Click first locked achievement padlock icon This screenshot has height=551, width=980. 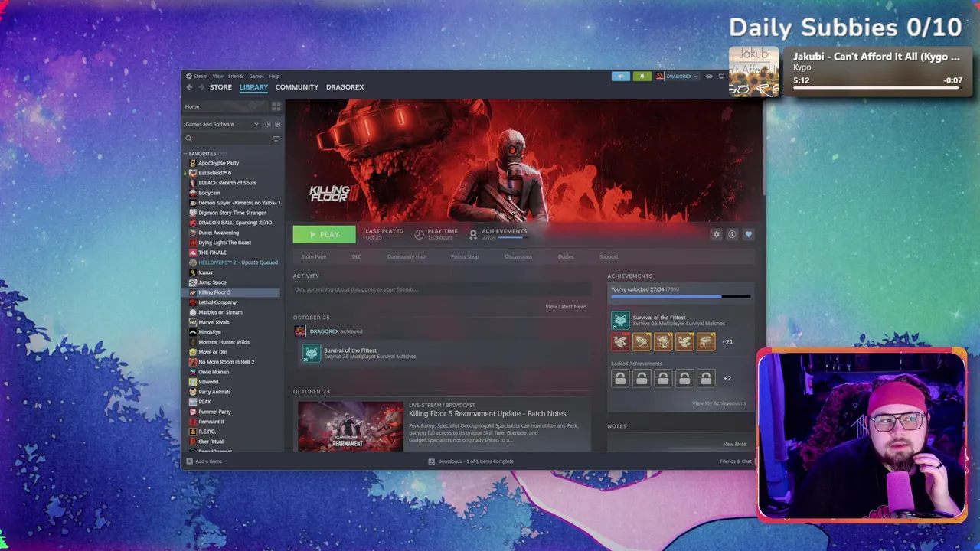(620, 378)
